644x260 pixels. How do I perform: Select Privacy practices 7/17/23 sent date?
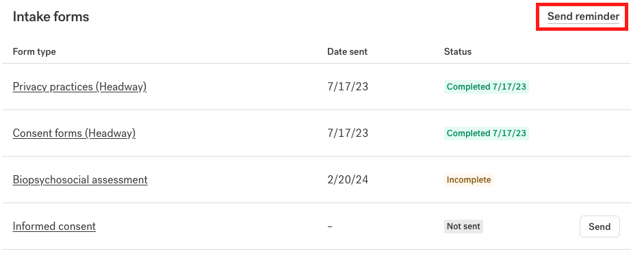348,87
